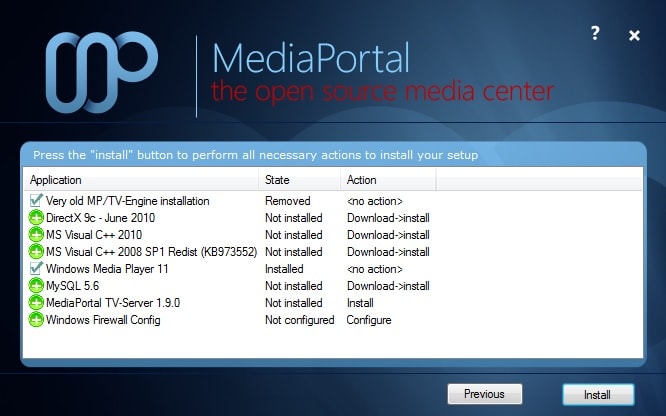Viewport: 666px width, 416px height.
Task: Open help with the question mark icon
Action: tap(595, 34)
